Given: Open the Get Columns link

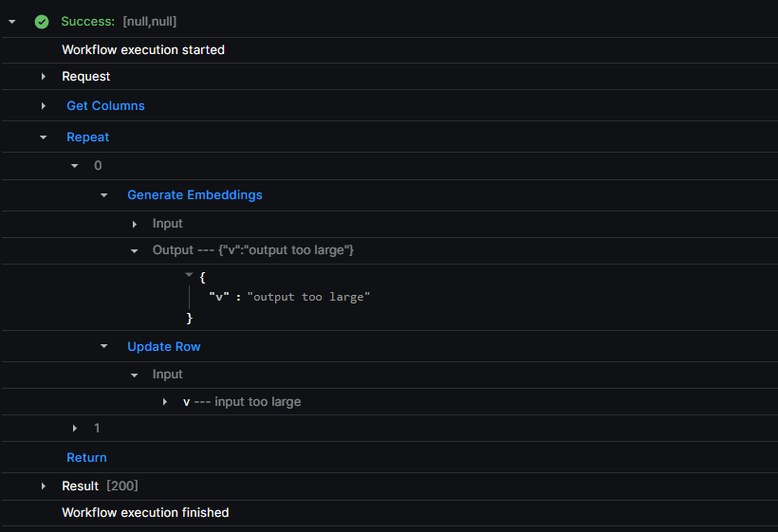Looking at the screenshot, I should [x=105, y=105].
